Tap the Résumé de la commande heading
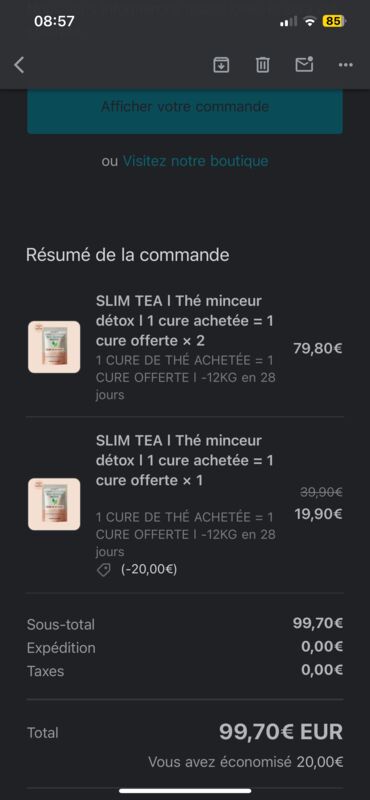The width and height of the screenshot is (370, 800). (x=128, y=255)
